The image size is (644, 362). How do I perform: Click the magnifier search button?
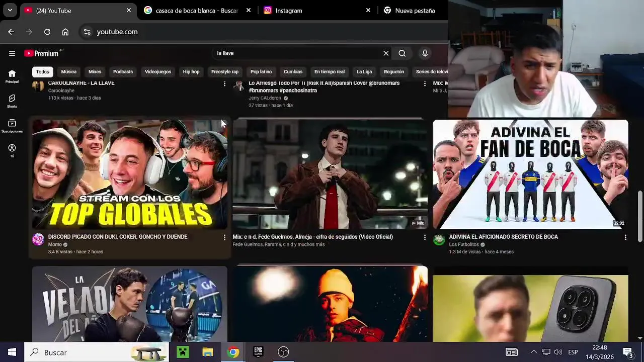click(x=402, y=53)
